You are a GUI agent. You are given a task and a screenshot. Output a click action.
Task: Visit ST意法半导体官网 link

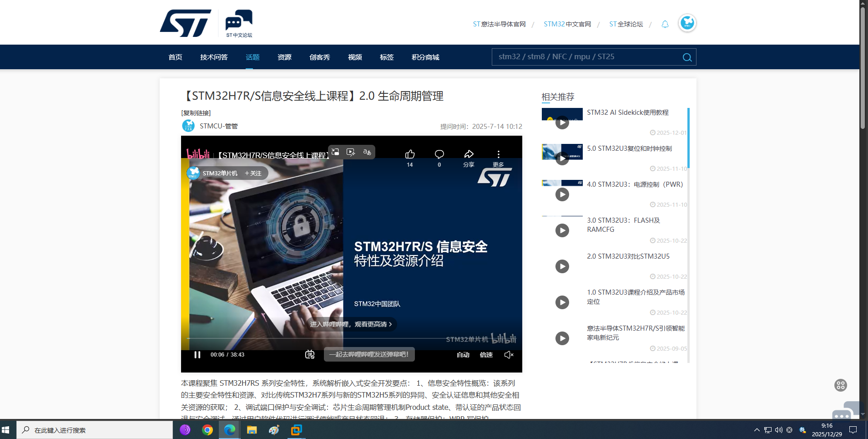click(x=499, y=24)
